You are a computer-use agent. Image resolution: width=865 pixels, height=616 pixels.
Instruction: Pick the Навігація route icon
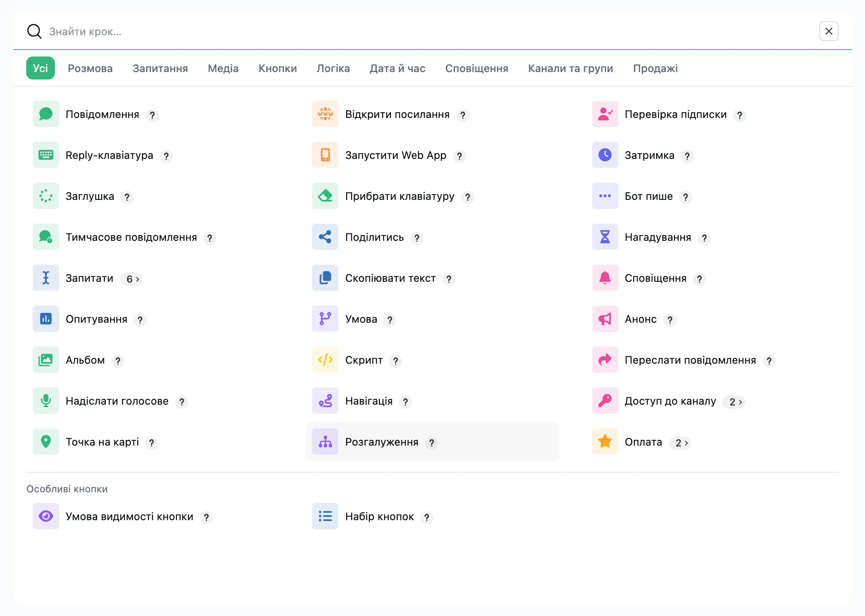tap(325, 401)
